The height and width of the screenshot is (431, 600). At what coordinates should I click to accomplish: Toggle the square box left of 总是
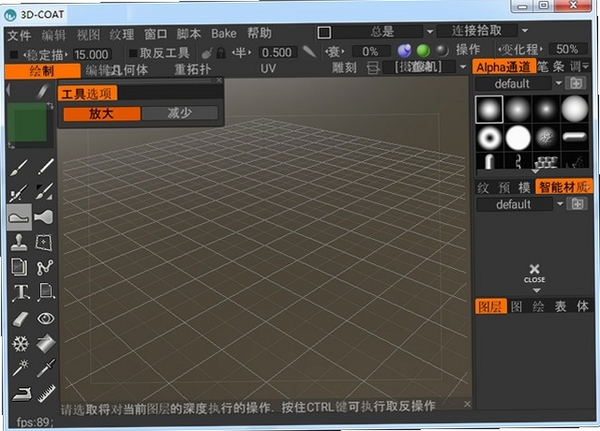coord(324,32)
